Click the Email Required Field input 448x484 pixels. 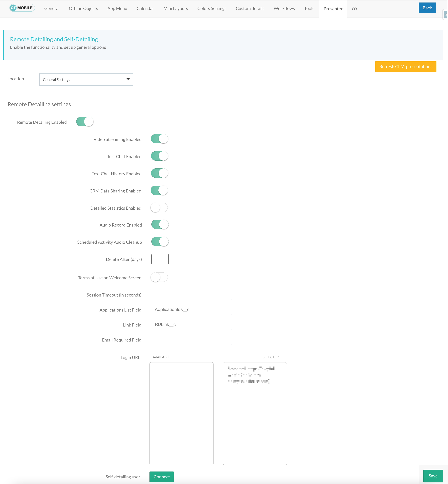point(191,340)
